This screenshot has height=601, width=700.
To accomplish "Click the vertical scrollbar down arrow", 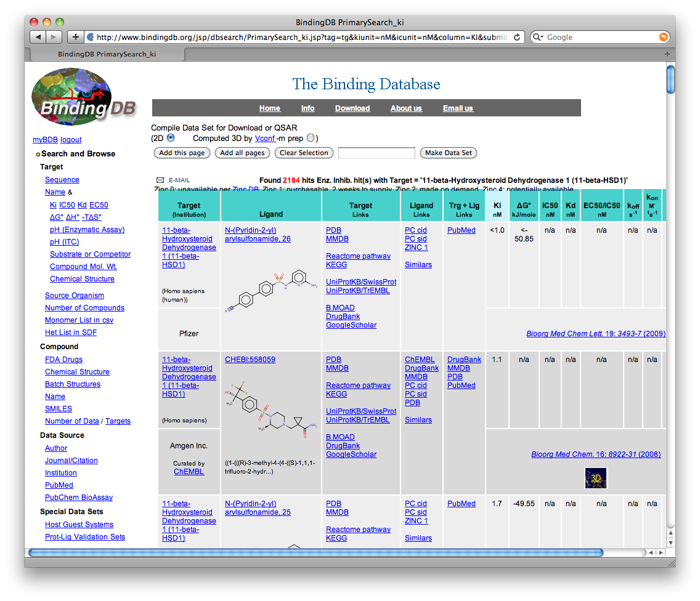I will click(670, 543).
